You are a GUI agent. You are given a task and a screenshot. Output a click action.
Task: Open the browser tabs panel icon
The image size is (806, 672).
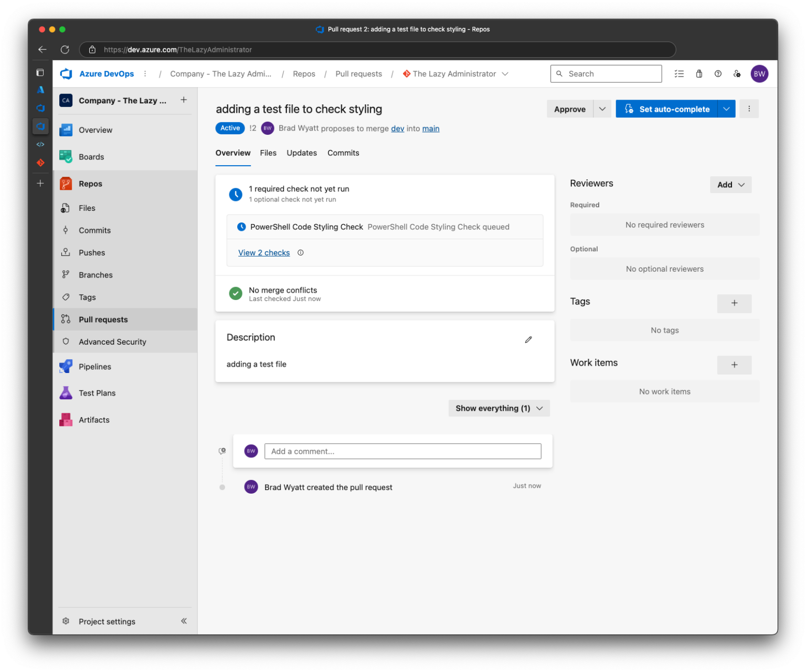[40, 72]
